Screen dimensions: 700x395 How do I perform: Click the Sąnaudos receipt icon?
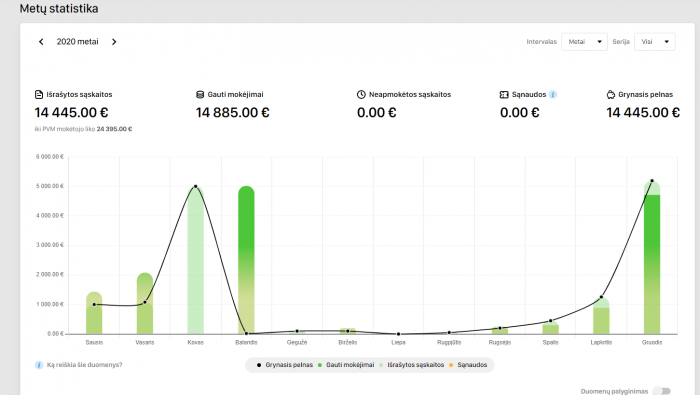(x=504, y=95)
